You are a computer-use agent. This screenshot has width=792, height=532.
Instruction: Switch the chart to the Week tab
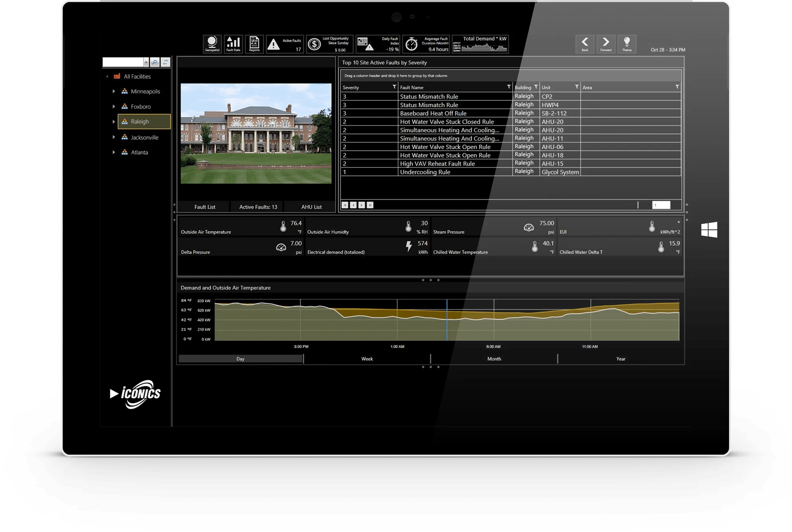click(367, 359)
